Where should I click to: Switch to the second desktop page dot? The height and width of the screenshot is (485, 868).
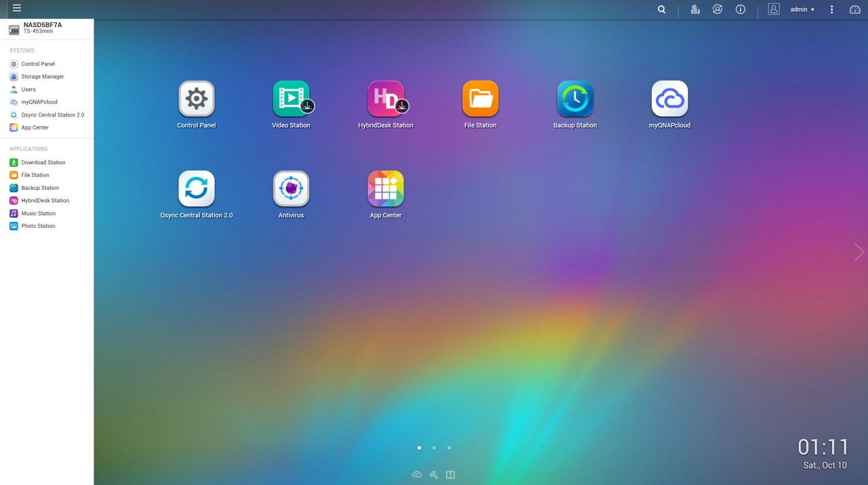(434, 448)
